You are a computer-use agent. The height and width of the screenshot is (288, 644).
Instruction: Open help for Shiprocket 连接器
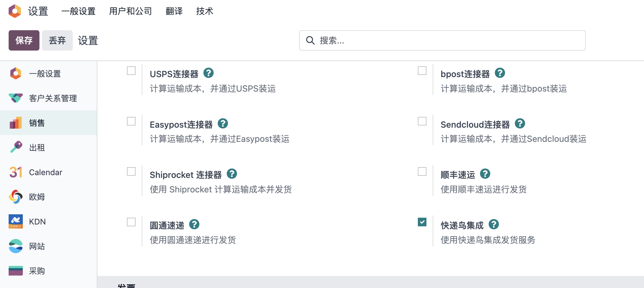click(232, 174)
